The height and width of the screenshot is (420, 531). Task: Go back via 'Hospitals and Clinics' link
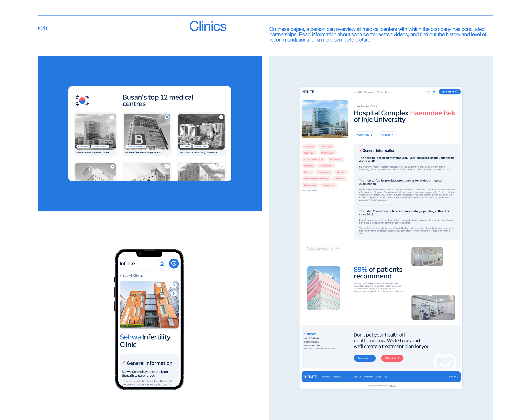[x=365, y=106]
